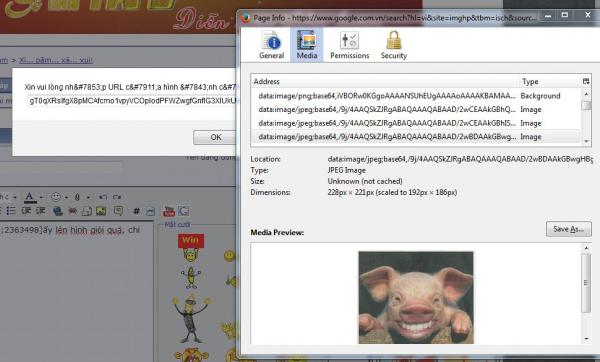The width and height of the screenshot is (600, 362).
Task: Open the column picker in the address table
Action: [x=586, y=81]
